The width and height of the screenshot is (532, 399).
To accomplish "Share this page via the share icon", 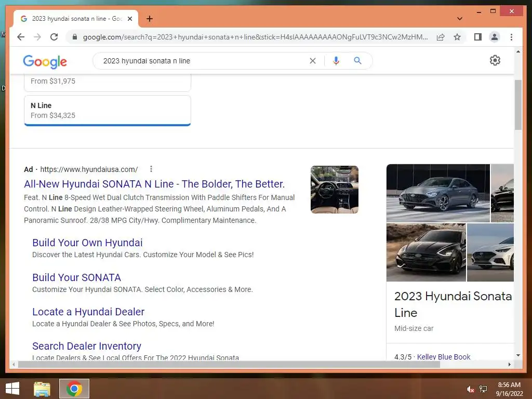I will [441, 37].
